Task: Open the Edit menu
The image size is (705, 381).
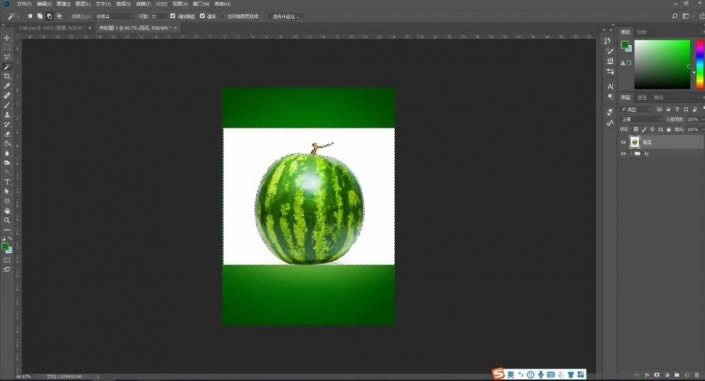Action: pos(44,4)
